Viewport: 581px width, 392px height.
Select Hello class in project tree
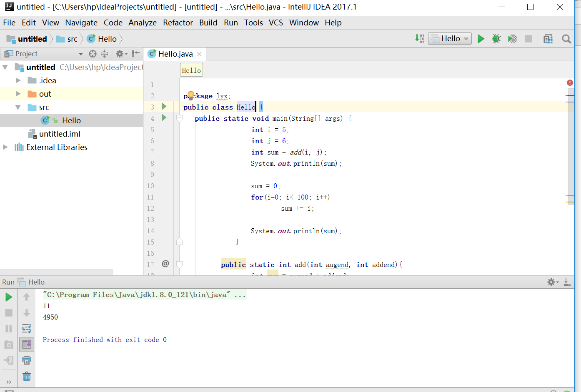71,120
